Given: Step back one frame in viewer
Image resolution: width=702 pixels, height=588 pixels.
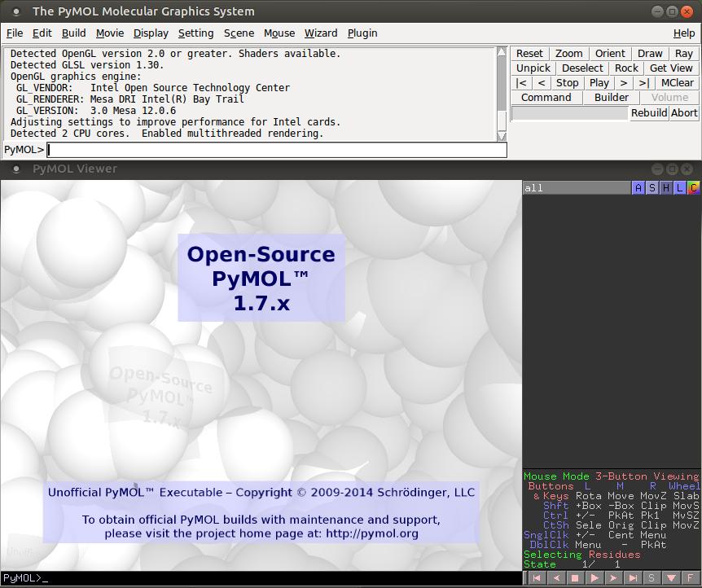Looking at the screenshot, I should pos(555,578).
